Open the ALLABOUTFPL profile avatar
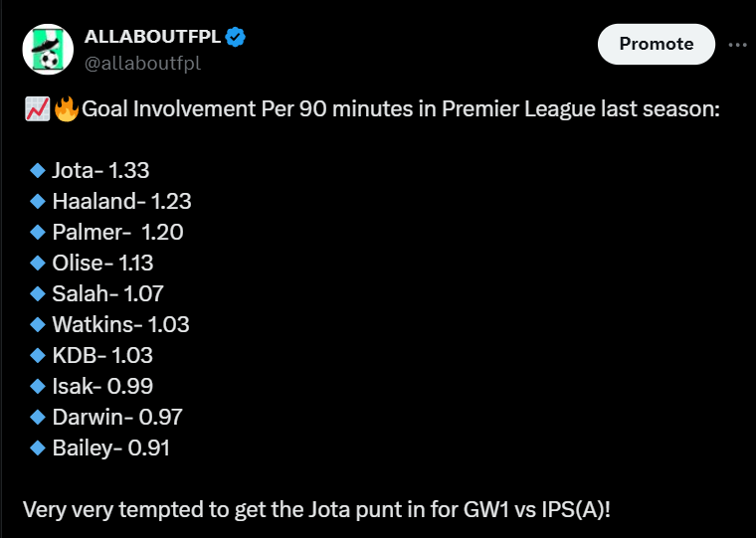Viewport: 756px width, 538px height. pos(47,50)
